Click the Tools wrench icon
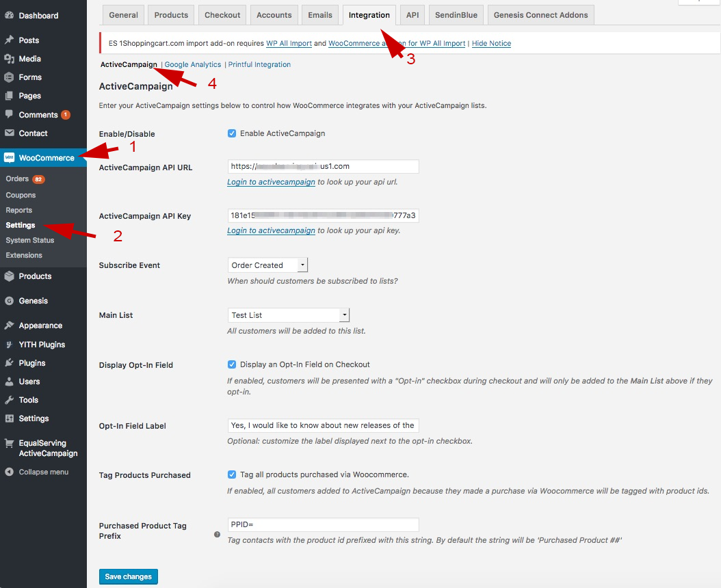 [9, 399]
